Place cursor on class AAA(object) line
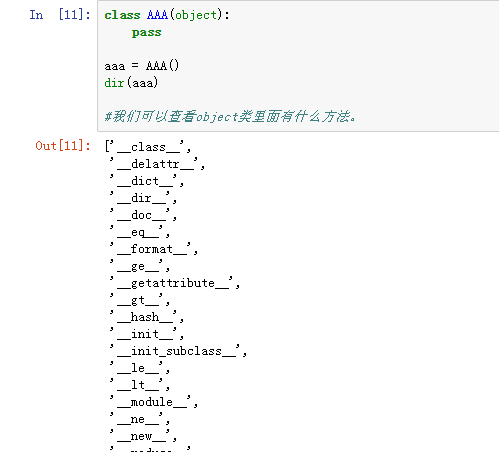499x452 pixels. 167,15
